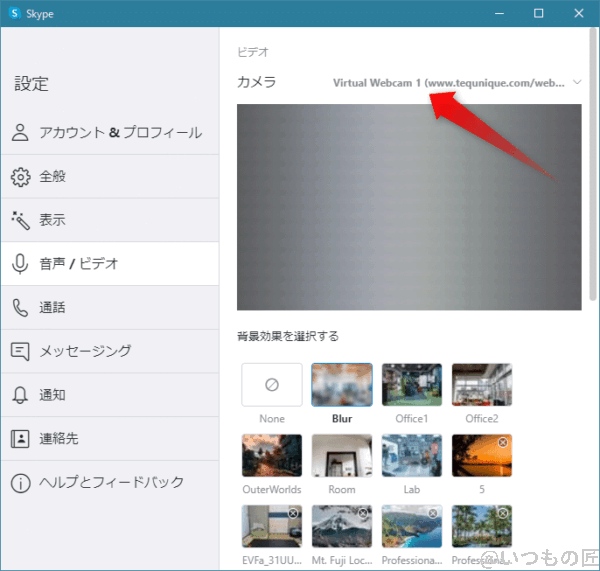
Task: Open ヘルプとフィードバック section
Action: click(x=110, y=483)
